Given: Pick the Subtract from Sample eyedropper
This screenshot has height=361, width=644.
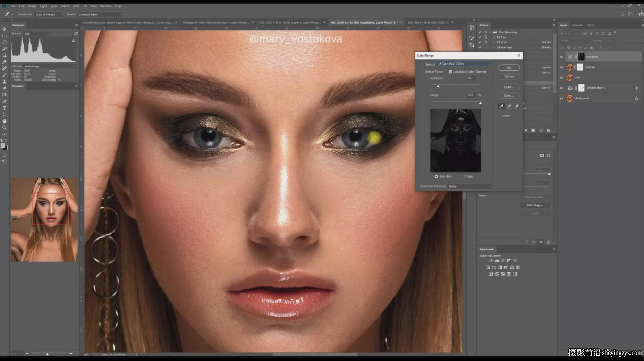Looking at the screenshot, I should coord(516,107).
